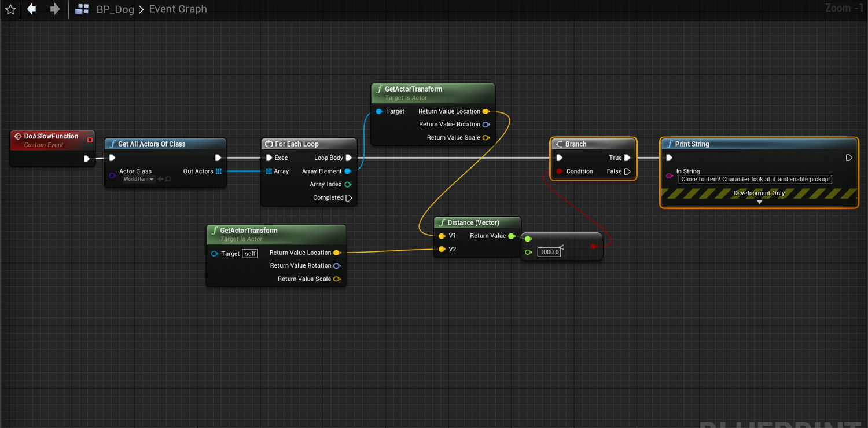Viewport: 868px width, 428px height.
Task: Click the favorite star icon
Action: (x=10, y=9)
